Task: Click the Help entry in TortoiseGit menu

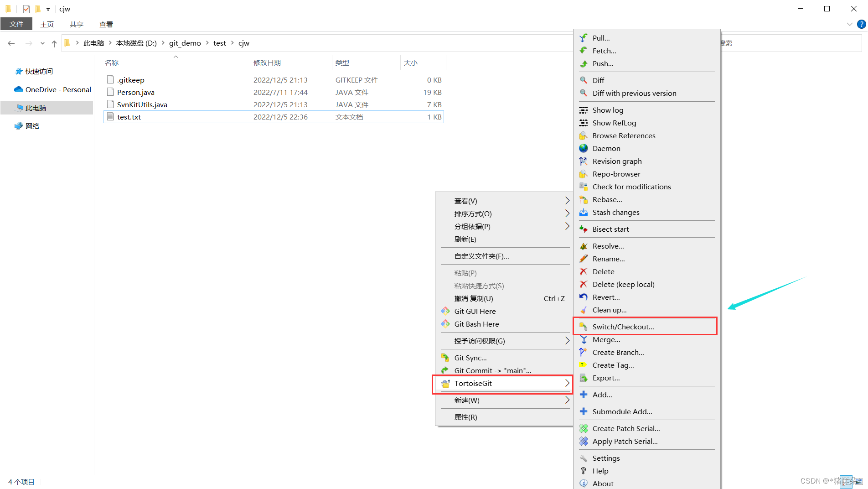Action: tap(646, 471)
